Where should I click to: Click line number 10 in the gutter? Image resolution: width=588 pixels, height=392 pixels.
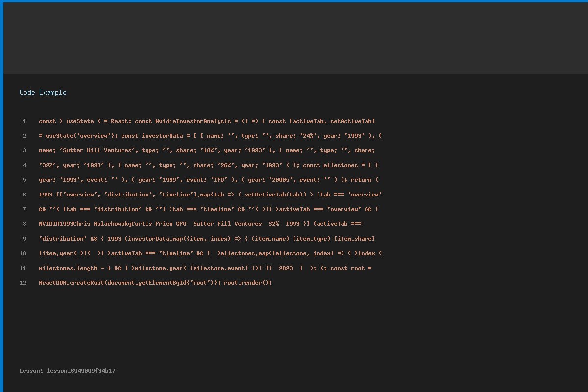23,253
